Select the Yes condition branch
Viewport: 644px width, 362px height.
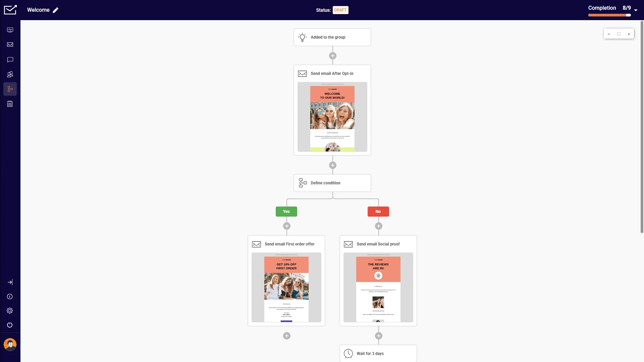pos(286,212)
